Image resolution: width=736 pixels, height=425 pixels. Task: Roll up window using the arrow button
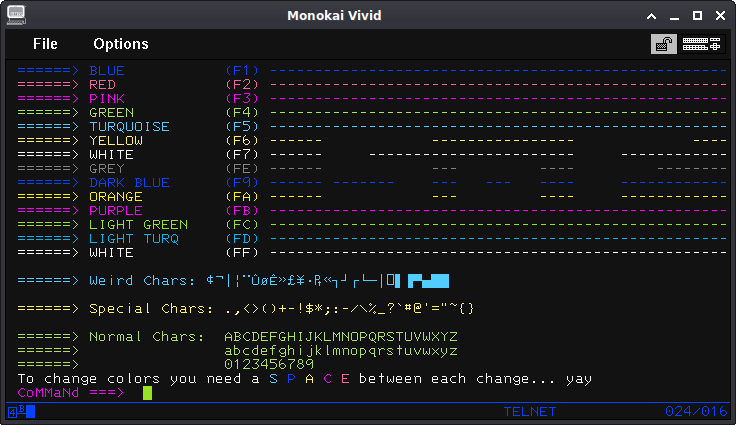tap(652, 16)
